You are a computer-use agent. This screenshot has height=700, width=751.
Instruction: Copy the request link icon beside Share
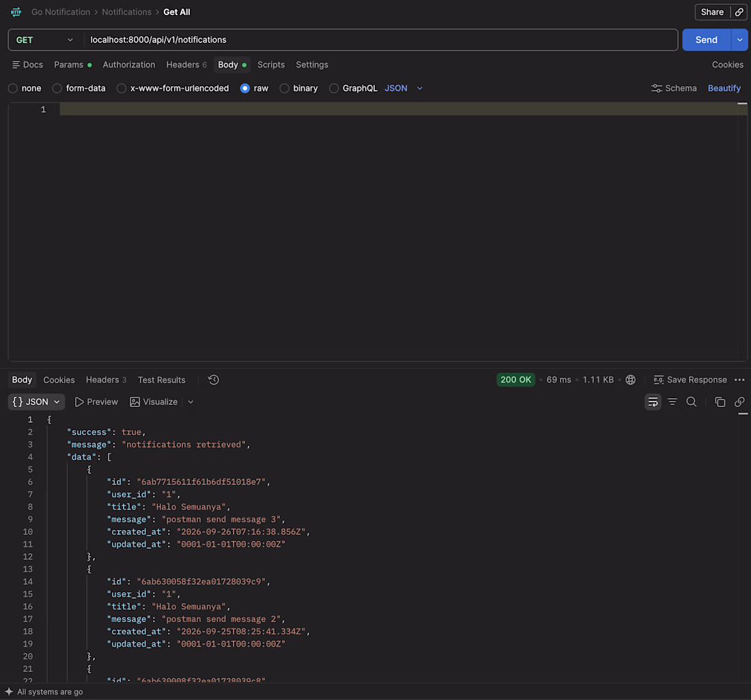[x=739, y=12]
